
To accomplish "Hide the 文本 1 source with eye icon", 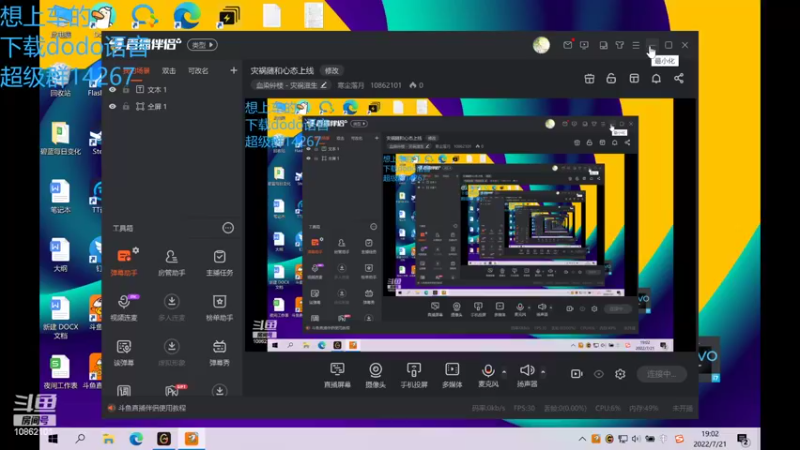I will [113, 90].
